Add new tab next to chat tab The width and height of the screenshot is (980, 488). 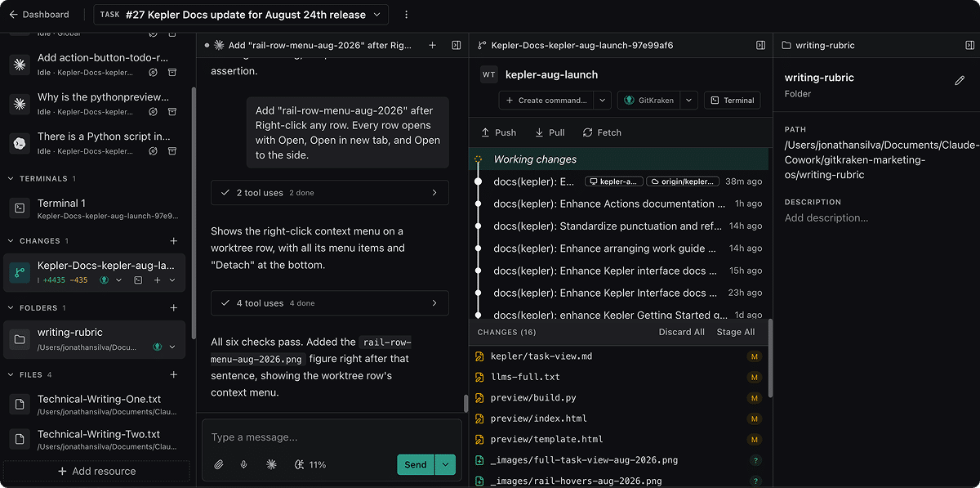pyautogui.click(x=433, y=46)
